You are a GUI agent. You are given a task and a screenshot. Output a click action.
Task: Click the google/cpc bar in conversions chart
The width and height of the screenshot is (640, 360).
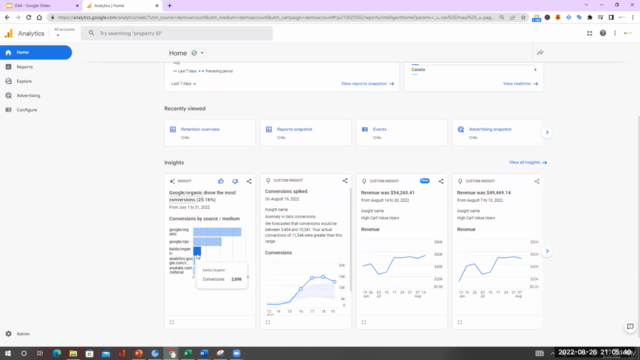coord(207,242)
